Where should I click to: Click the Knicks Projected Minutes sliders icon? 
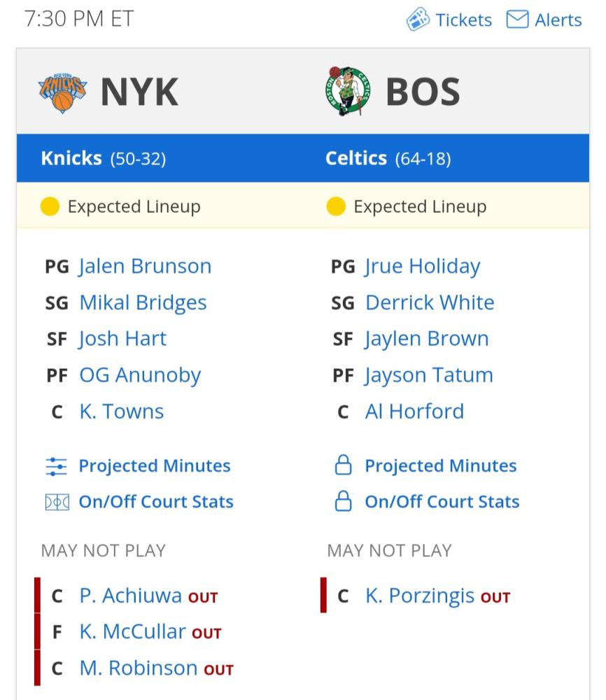click(x=57, y=466)
